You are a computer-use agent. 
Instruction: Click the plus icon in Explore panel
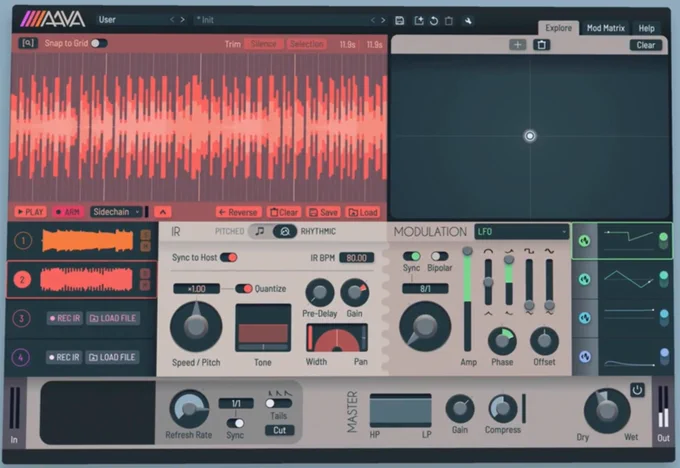(x=517, y=45)
